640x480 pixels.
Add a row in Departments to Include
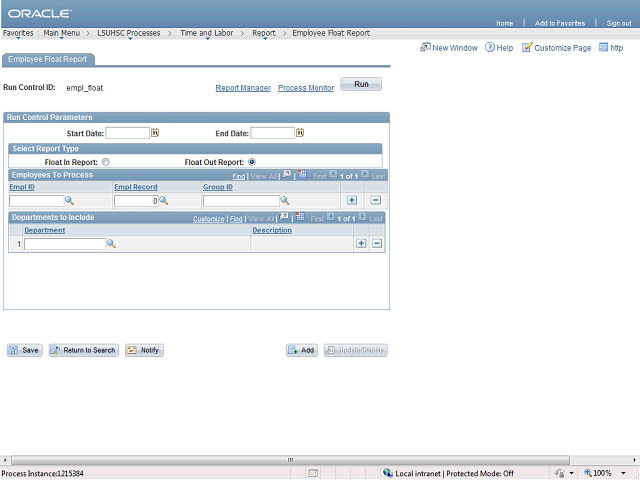point(361,243)
